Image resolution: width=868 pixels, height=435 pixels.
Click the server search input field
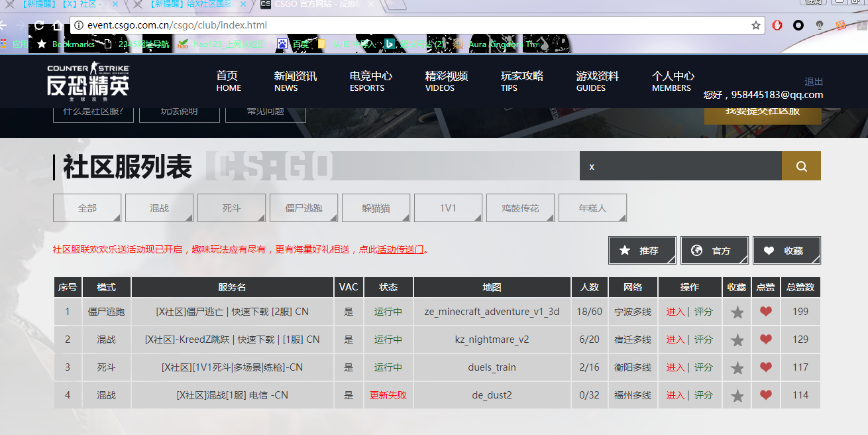click(680, 166)
